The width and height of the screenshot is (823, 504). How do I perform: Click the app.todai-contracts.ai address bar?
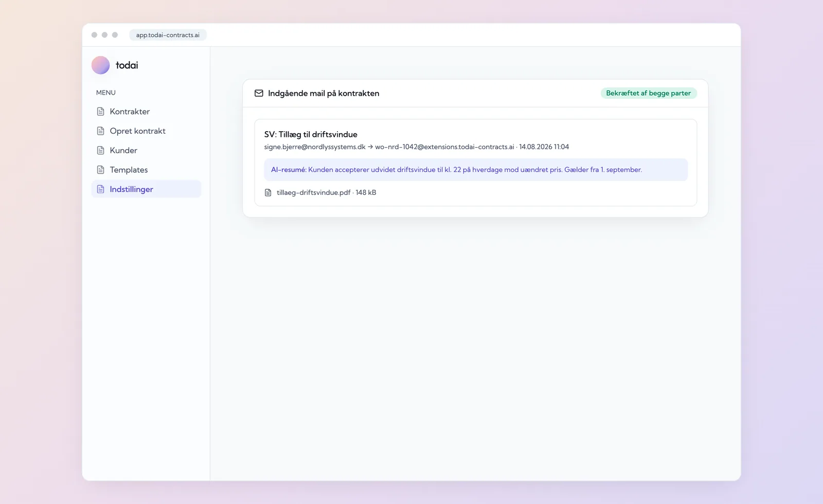tap(168, 35)
